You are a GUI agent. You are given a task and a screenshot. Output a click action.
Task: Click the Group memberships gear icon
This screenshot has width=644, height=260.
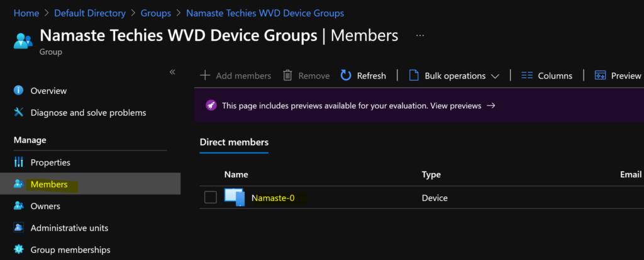(18, 249)
